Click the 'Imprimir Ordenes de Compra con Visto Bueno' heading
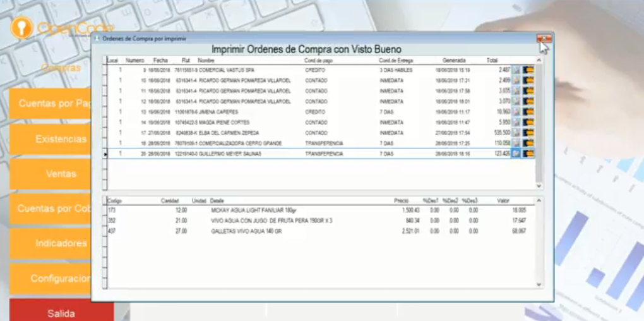Screen dimensions: 644x321 (x=306, y=49)
